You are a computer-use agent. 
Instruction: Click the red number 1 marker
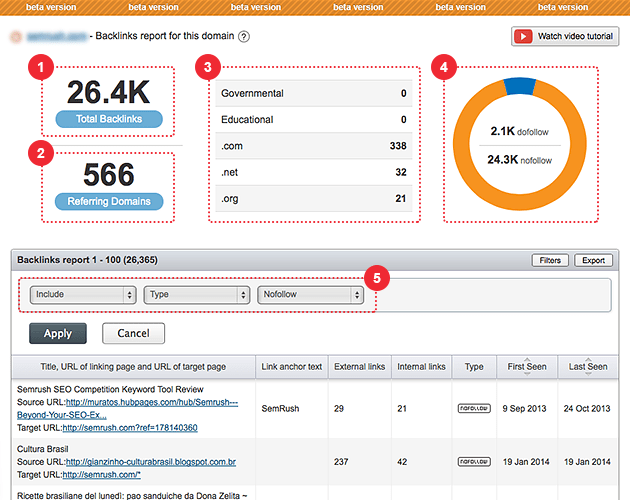(42, 67)
